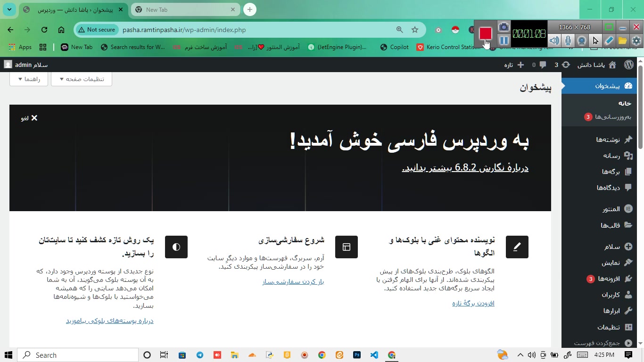Screen dimensions: 644x362
Task: Open the Apps bookmark
Action: (x=20, y=47)
